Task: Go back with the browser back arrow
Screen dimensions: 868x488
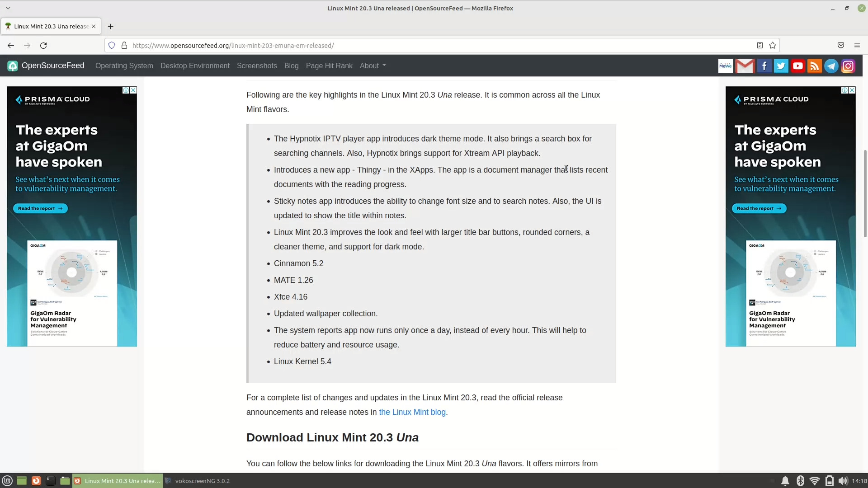Action: pos(11,45)
